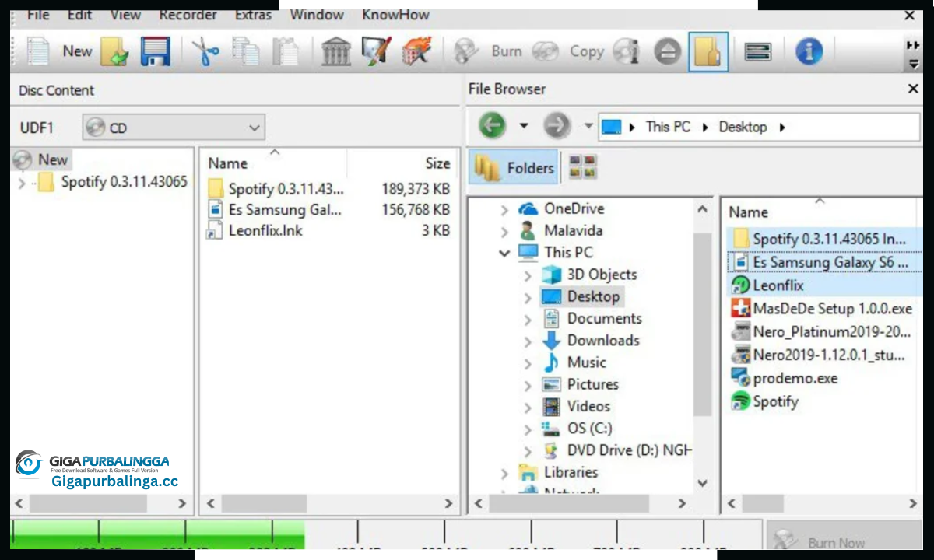The width and height of the screenshot is (934, 560).
Task: Click the bank building toolbar icon
Action: 335,51
